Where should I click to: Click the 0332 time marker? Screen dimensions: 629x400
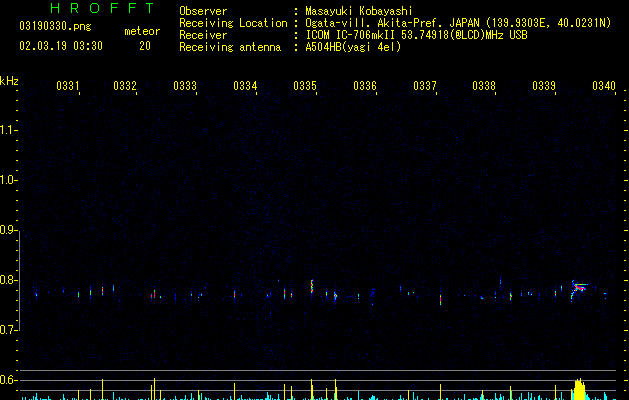(125, 86)
